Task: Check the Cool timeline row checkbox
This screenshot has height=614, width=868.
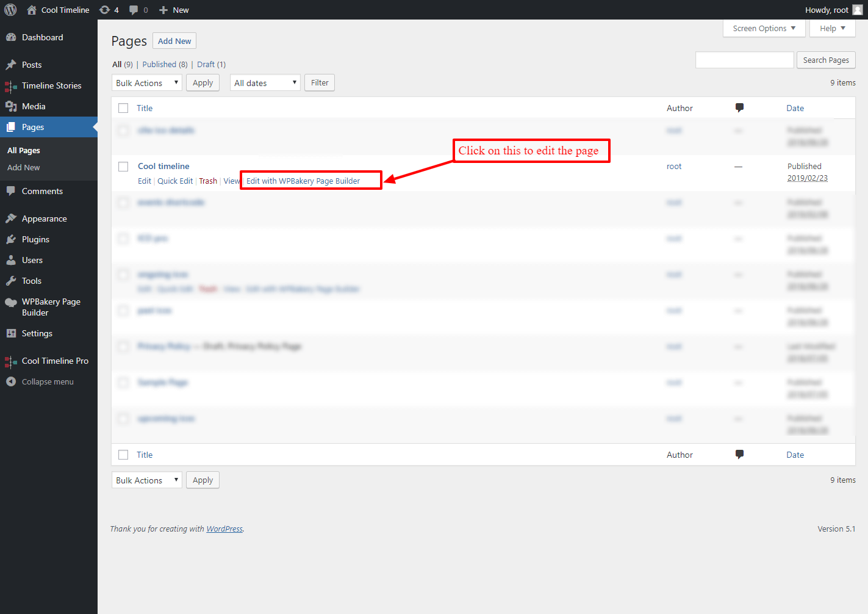Action: click(x=123, y=166)
